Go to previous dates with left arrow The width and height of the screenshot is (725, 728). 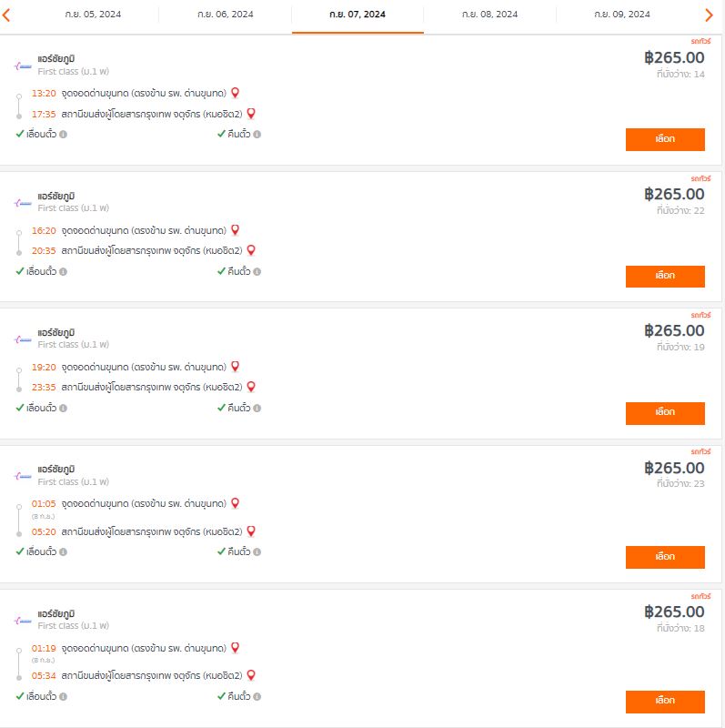(6, 15)
